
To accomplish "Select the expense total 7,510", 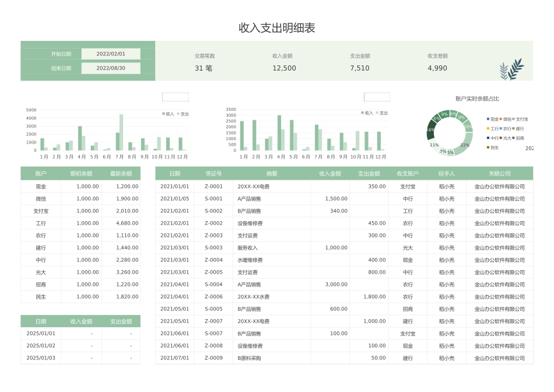I will (360, 68).
